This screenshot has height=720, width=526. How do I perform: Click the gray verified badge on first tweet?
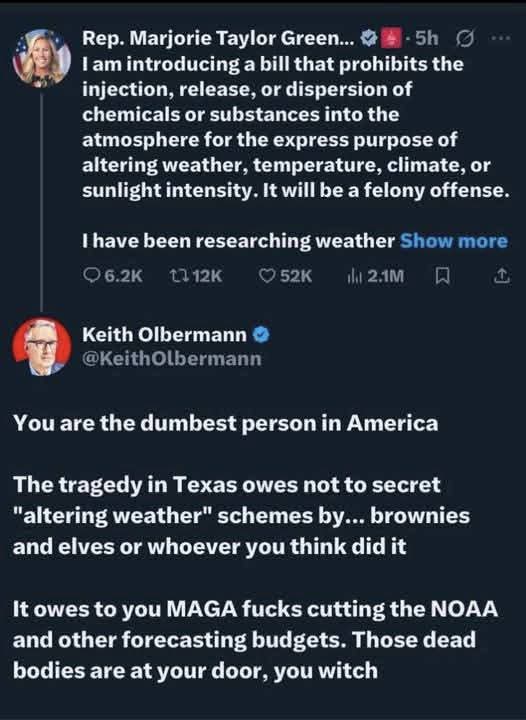click(x=368, y=39)
